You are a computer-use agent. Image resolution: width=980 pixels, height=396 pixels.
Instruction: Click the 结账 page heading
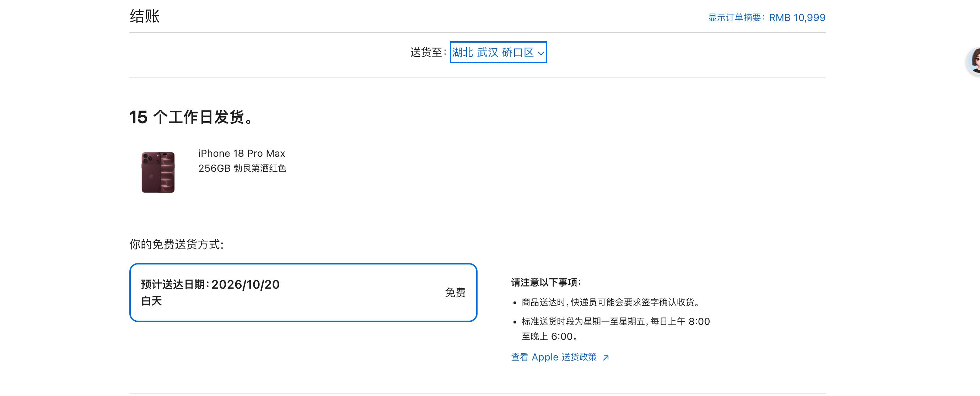click(x=144, y=16)
